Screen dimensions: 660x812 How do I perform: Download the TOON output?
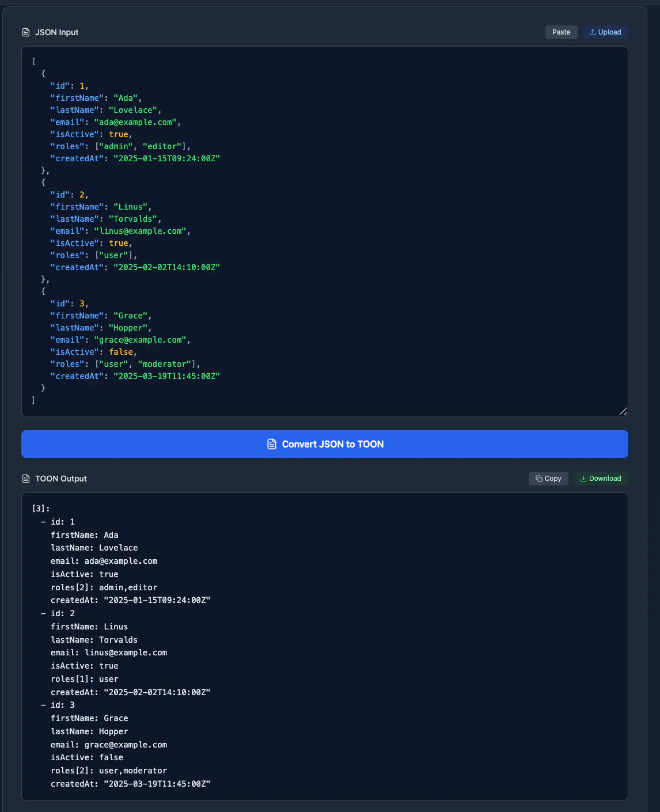coord(600,479)
